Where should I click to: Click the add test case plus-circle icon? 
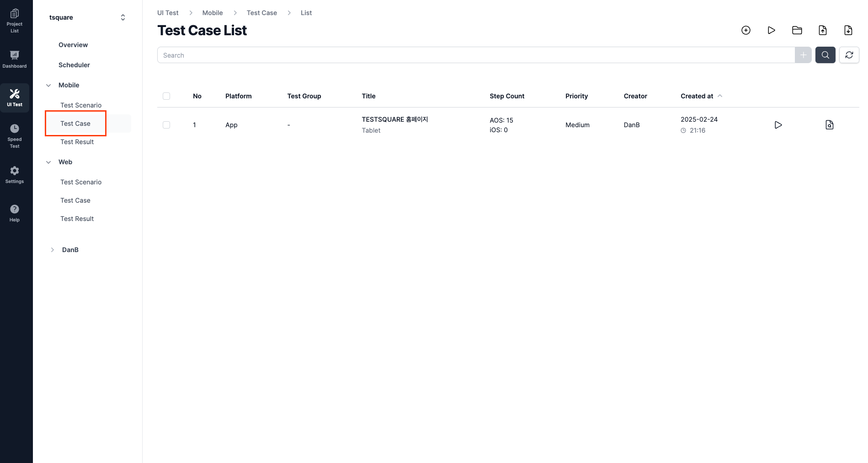click(746, 30)
